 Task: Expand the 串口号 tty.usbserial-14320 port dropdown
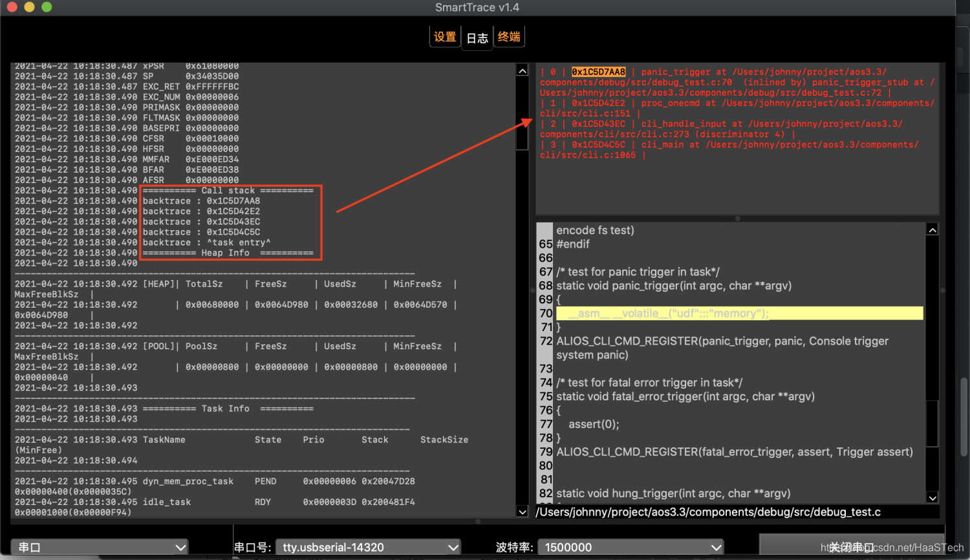coord(368,547)
